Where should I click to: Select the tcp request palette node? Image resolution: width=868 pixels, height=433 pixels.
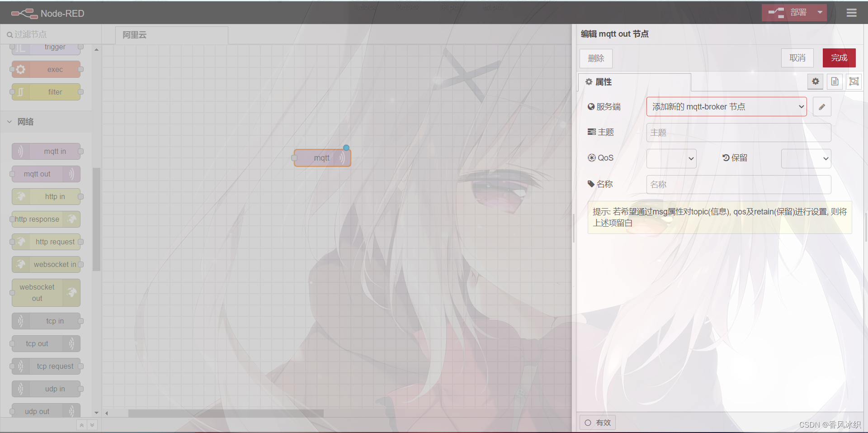click(x=46, y=366)
